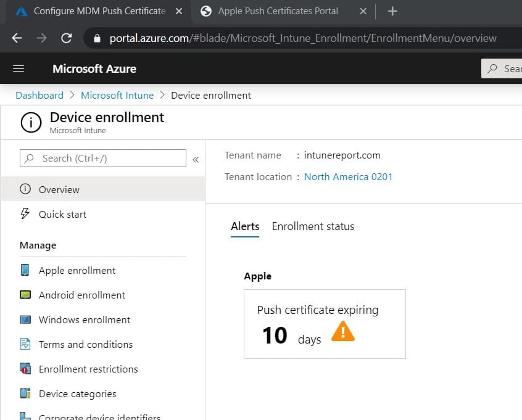The image size is (522, 420).
Task: Click the Overview info icon
Action: tap(25, 189)
